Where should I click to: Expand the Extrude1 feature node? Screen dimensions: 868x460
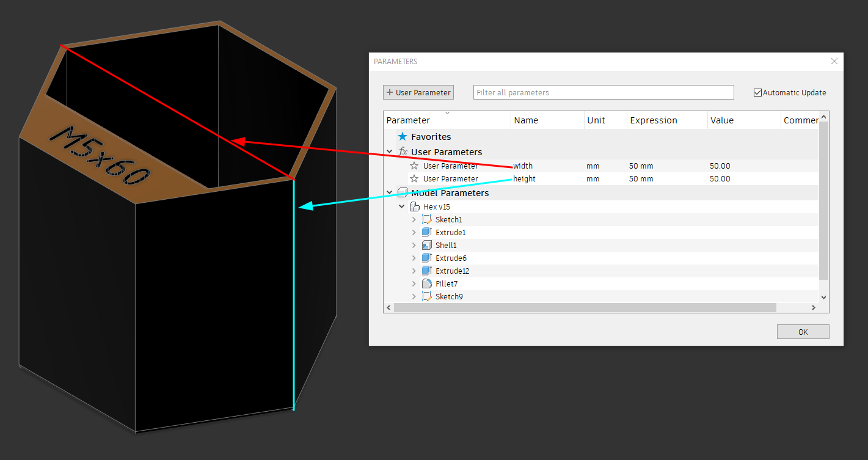coord(414,232)
